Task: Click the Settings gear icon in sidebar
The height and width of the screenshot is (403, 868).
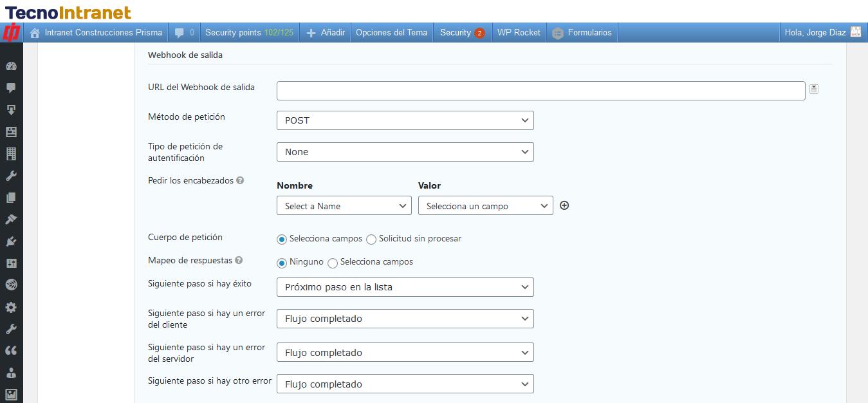Action: (11, 307)
